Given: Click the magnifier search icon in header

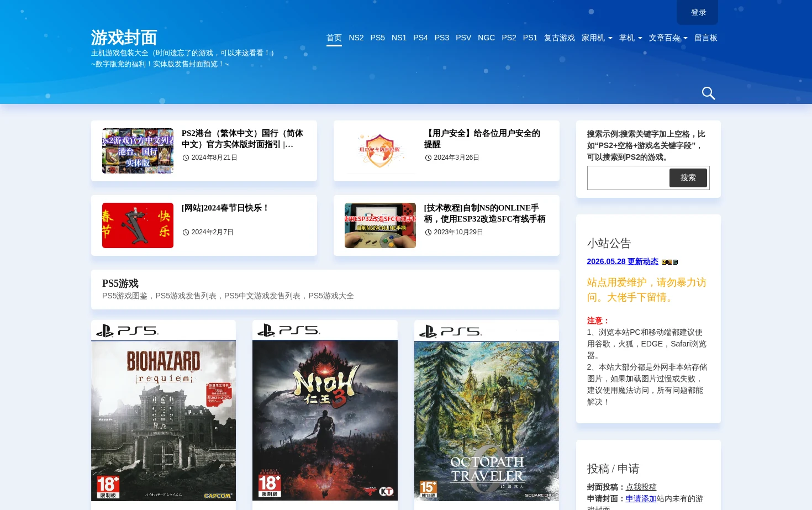Looking at the screenshot, I should coord(708,93).
